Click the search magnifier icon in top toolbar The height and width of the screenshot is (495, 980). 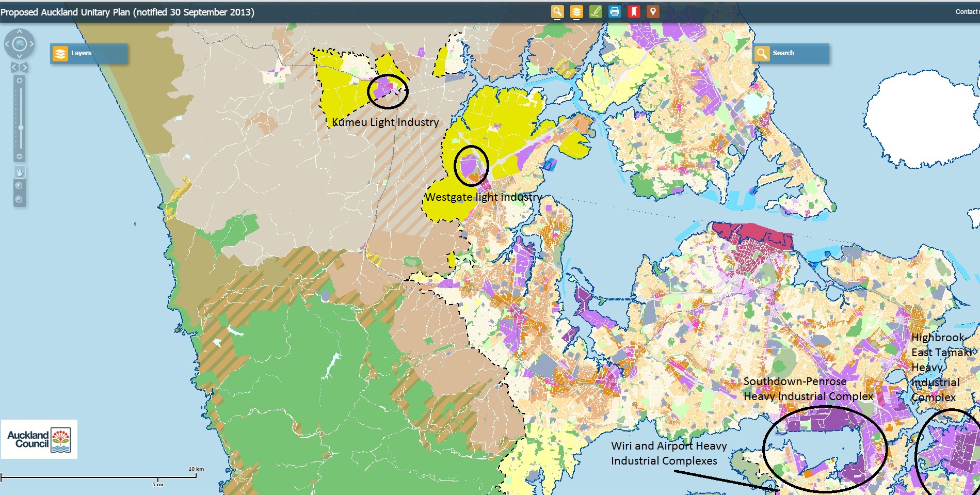click(x=557, y=11)
